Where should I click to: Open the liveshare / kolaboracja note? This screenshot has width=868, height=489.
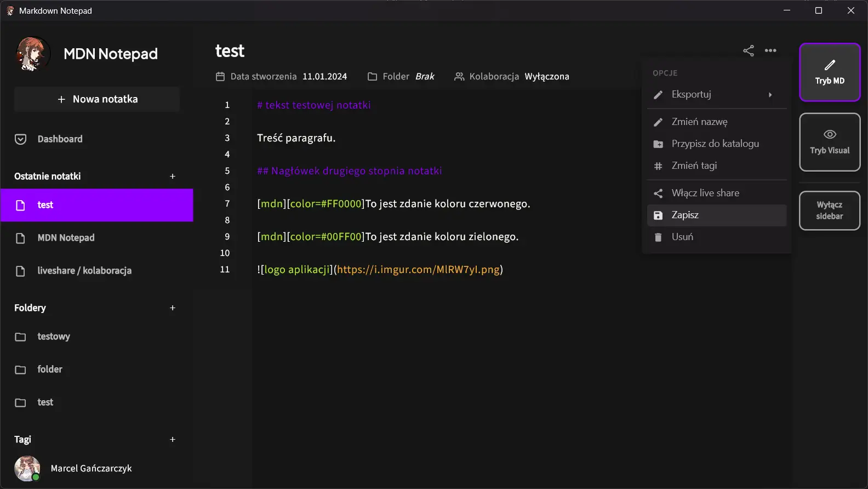(84, 271)
